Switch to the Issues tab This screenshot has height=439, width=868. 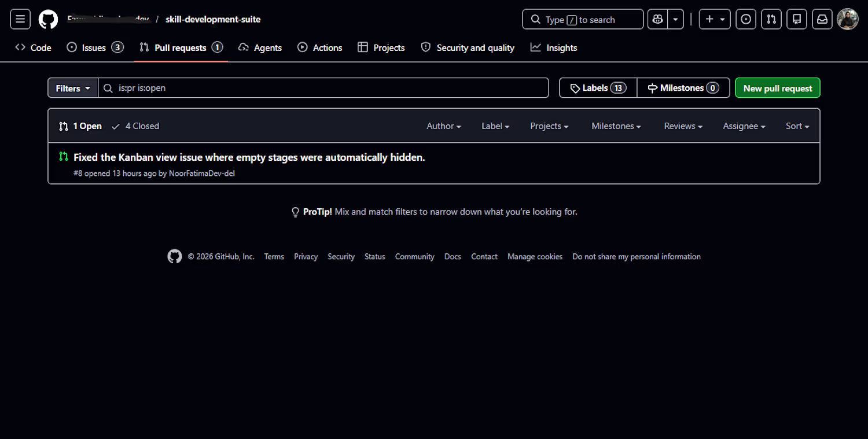95,47
